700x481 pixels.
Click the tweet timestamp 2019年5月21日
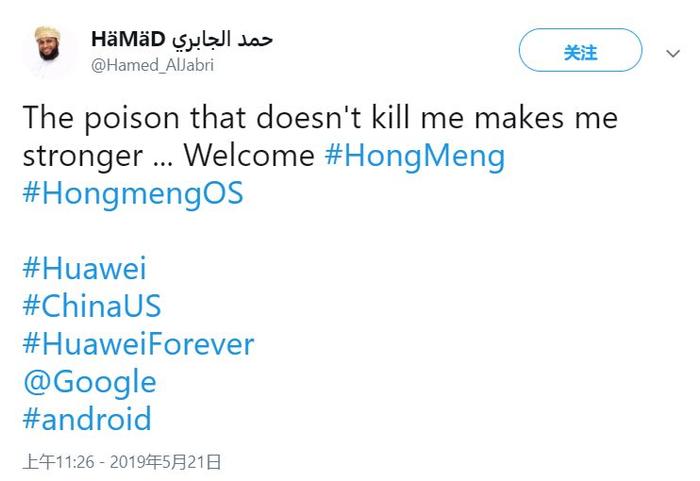166,462
